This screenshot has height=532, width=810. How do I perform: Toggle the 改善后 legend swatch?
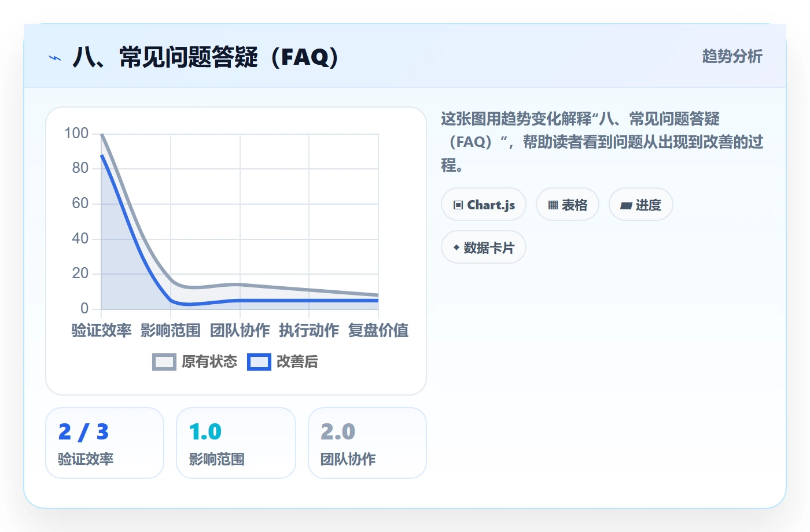point(259,362)
